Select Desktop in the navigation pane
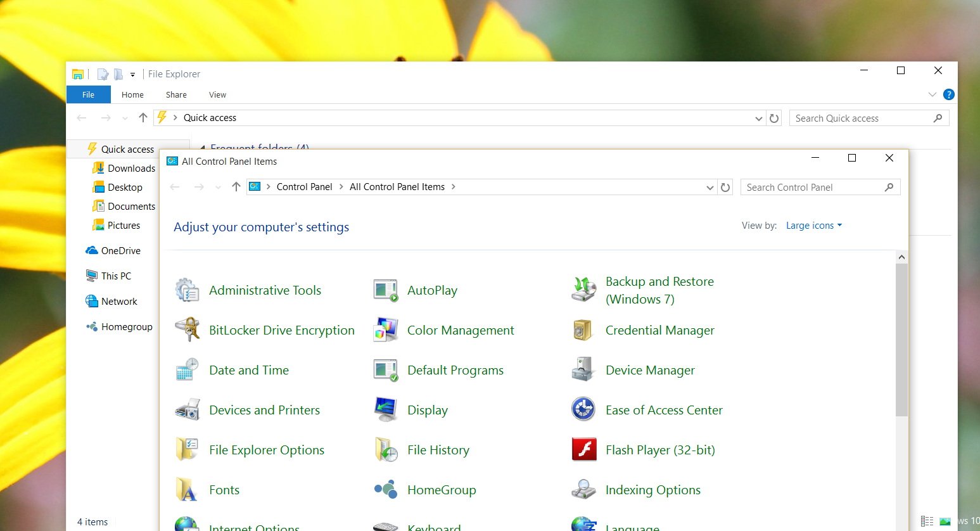Image resolution: width=980 pixels, height=531 pixels. tap(118, 187)
